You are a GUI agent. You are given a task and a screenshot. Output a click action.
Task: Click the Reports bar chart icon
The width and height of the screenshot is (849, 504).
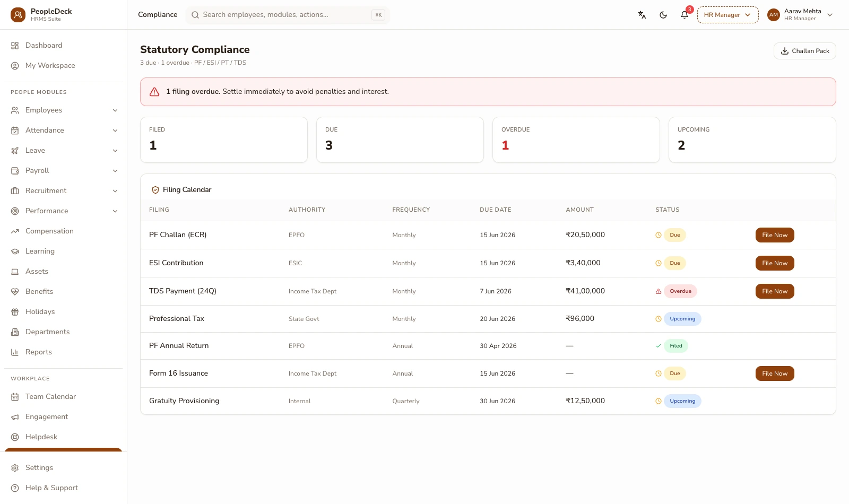15,352
